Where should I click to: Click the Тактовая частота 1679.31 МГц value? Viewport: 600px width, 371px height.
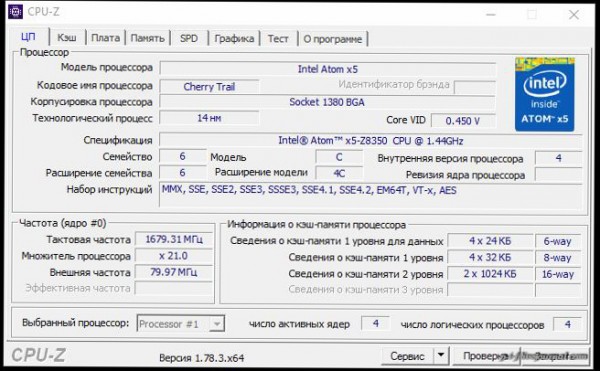(x=174, y=239)
